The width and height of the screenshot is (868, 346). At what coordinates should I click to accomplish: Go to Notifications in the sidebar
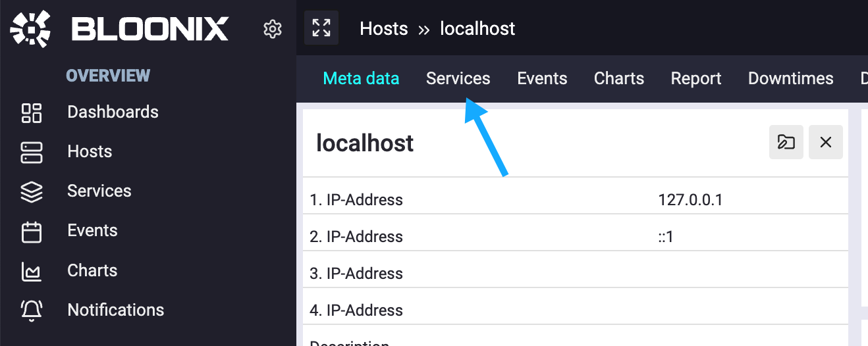pos(116,310)
